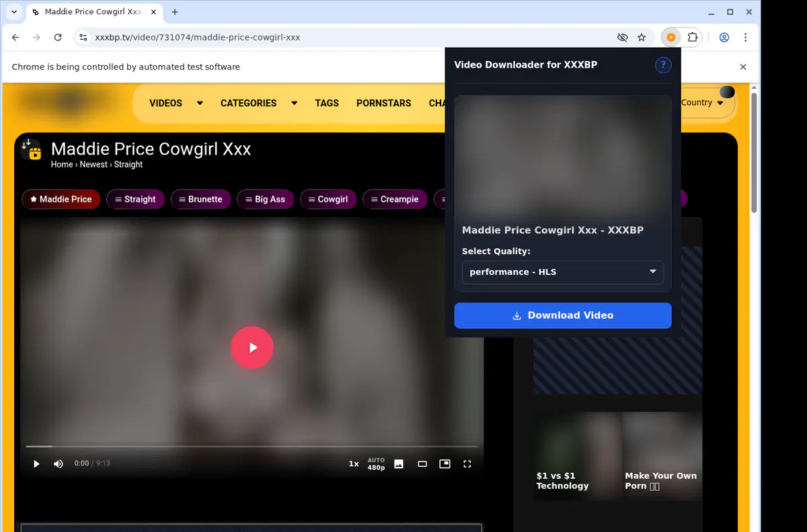
Task: Open Chrome's Extensions puzzle icon
Action: pos(693,38)
